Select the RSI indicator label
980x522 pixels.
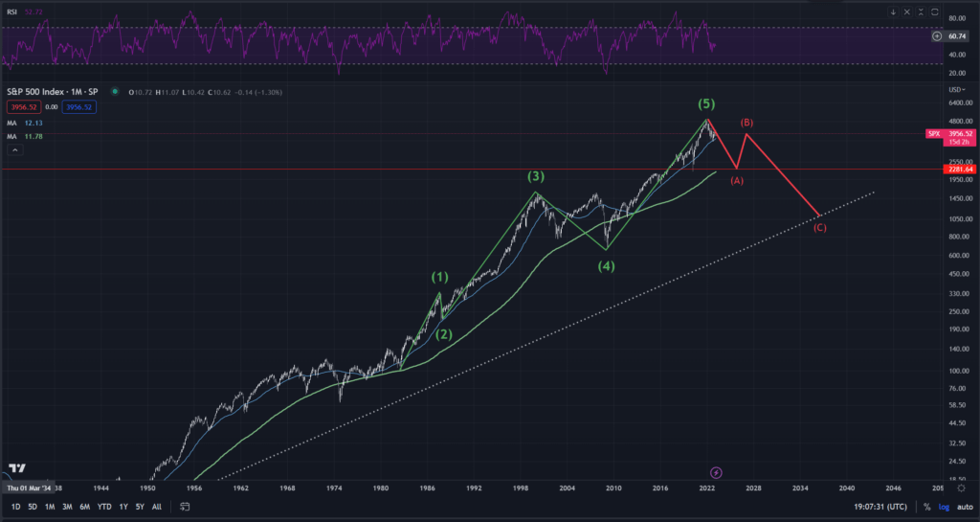[11, 11]
